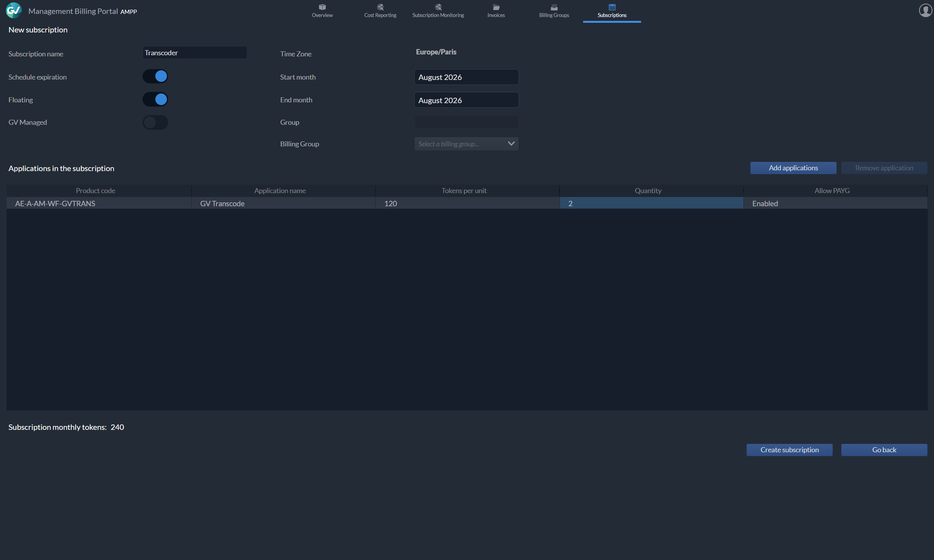The height and width of the screenshot is (560, 934).
Task: Expand the Billing Group dropdown
Action: 466,144
